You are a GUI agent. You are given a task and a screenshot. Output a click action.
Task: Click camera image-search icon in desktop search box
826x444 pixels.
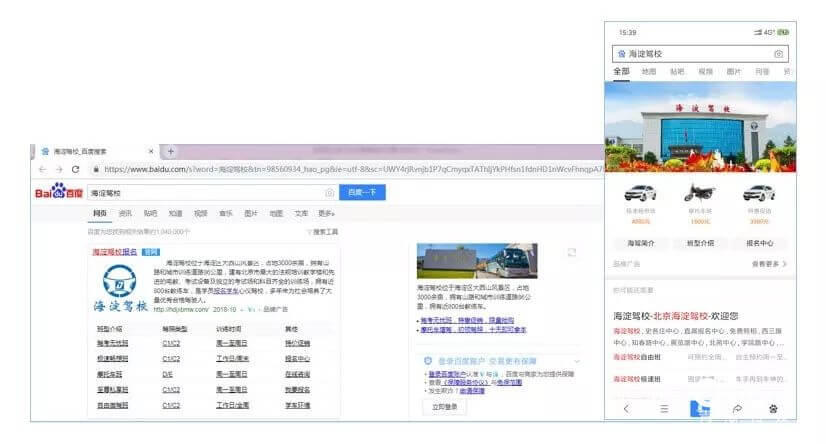pyautogui.click(x=329, y=192)
